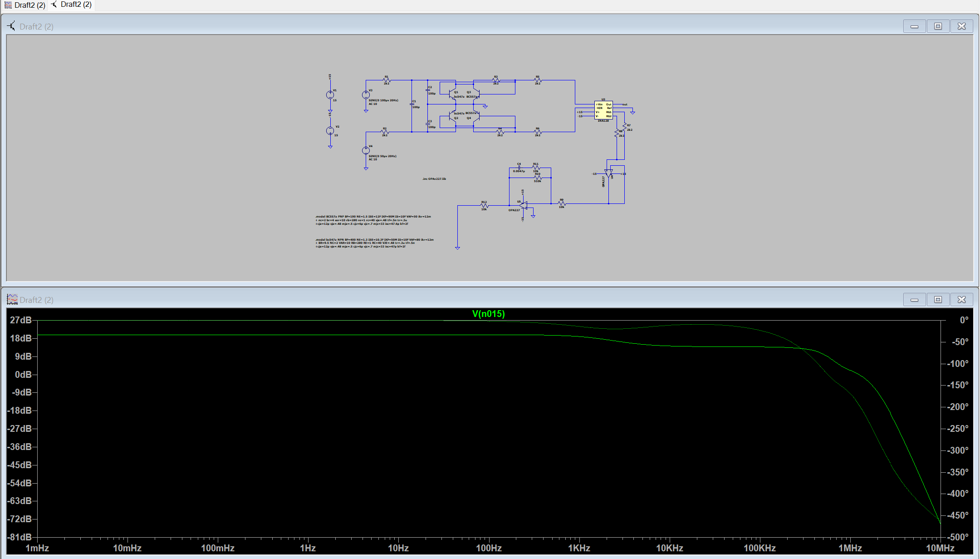Select sine source V4 symbol
Screen dimensions: 980x559
point(366,150)
